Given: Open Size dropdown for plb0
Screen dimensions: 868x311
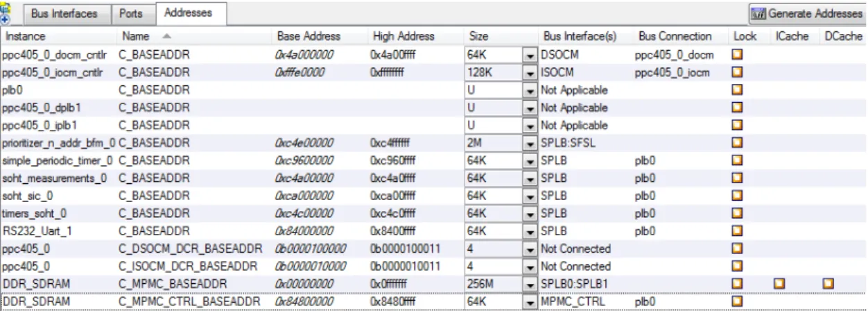Looking at the screenshot, I should [530, 90].
